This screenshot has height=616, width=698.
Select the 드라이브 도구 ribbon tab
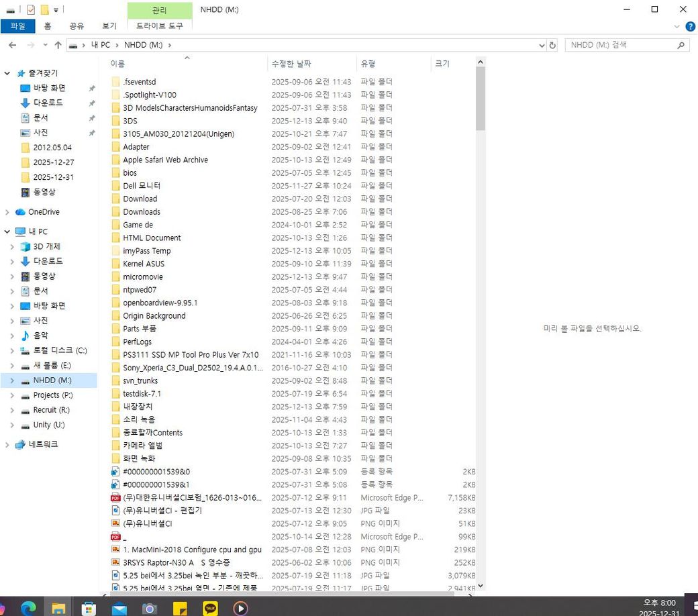[159, 25]
